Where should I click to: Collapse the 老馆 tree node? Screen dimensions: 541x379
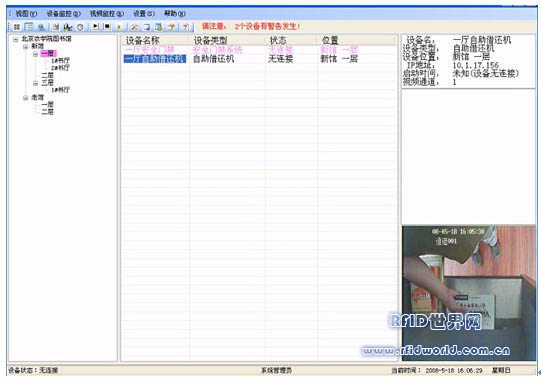click(x=26, y=98)
